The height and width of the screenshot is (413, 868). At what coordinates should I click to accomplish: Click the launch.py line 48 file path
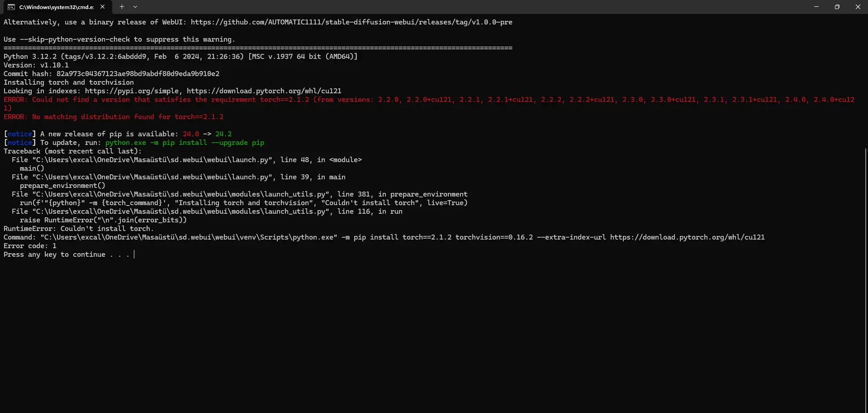[152, 160]
